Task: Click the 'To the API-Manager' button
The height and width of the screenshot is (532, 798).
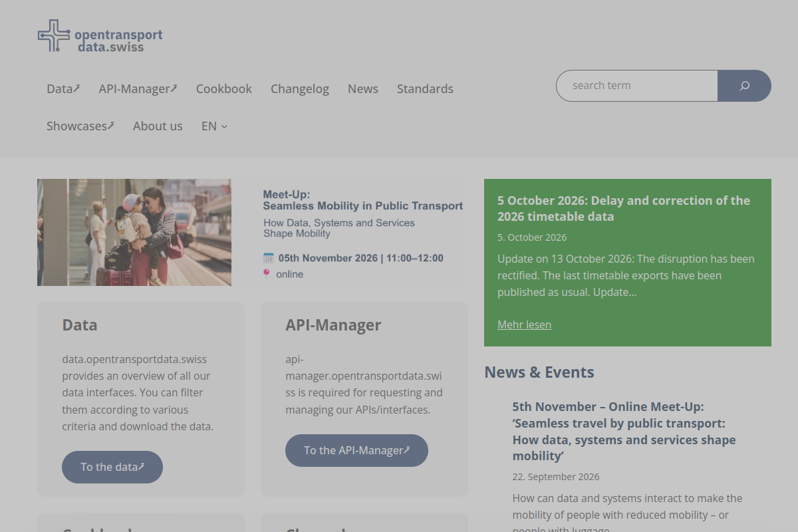Action: point(356,450)
